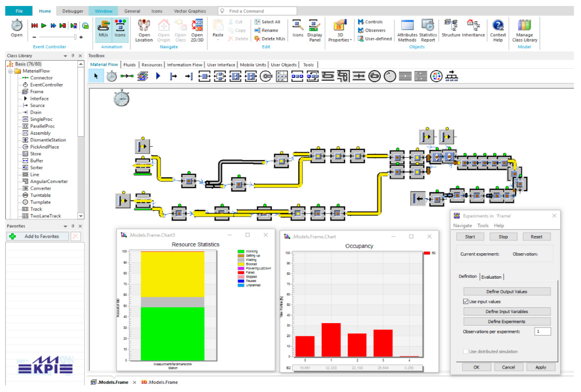Switch to the Debugger ribbon tab
Image resolution: width=581 pixels, height=392 pixels.
click(x=72, y=11)
